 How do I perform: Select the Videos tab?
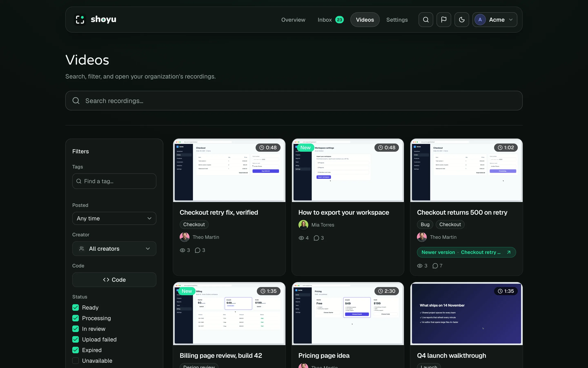point(365,20)
